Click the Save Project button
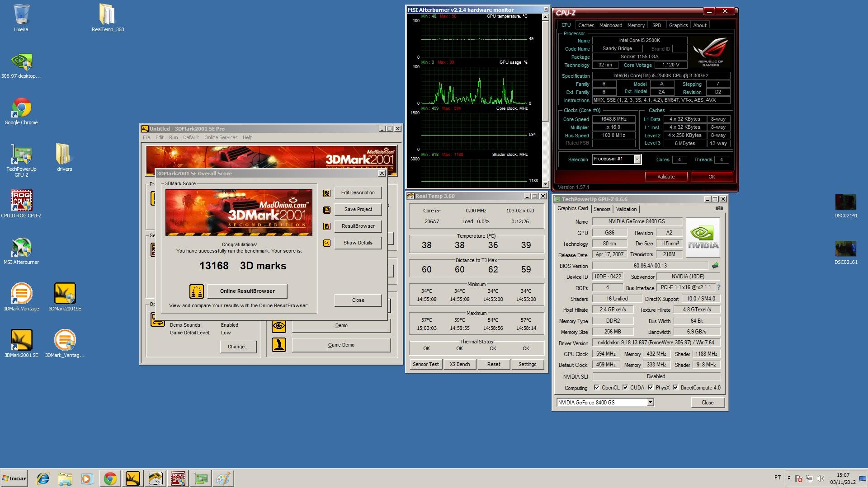This screenshot has width=868, height=488. coord(358,210)
